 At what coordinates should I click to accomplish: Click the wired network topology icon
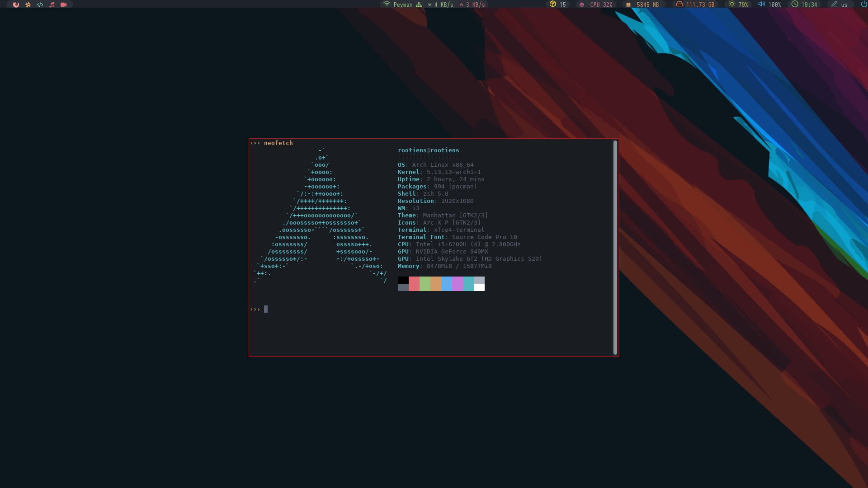coord(419,5)
